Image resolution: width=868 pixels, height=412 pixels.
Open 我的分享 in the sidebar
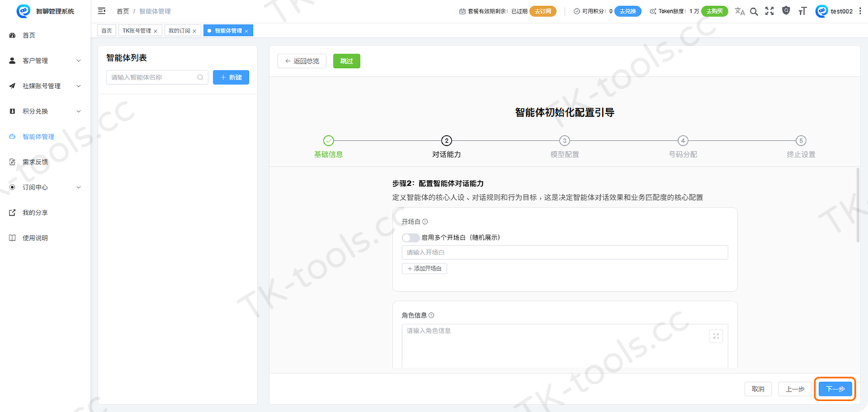click(x=45, y=212)
